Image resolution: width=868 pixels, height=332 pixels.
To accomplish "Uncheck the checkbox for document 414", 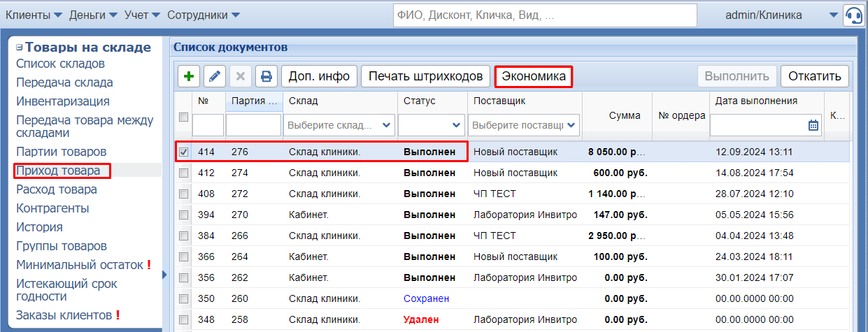I will pyautogui.click(x=183, y=152).
